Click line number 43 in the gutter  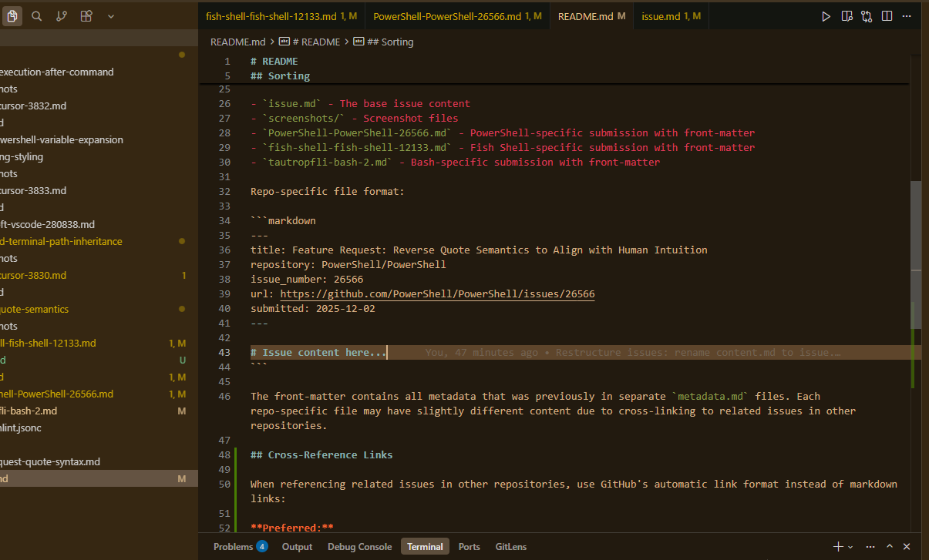point(224,352)
